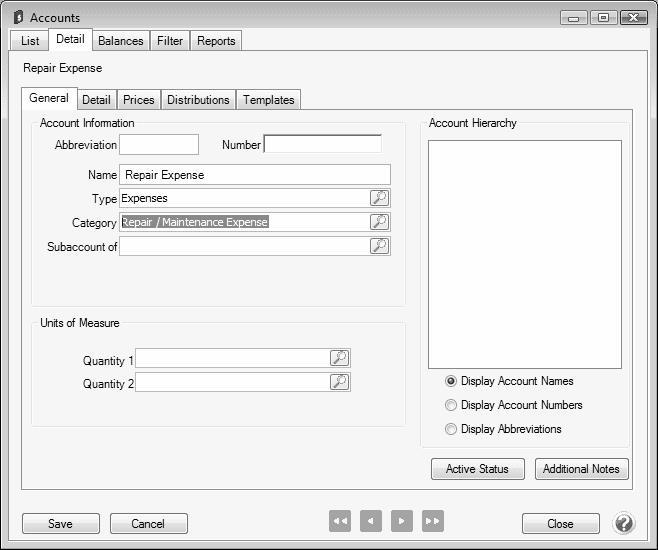Click the Subaccount of lookup magnifier
Screen dimensions: 658x550
click(x=379, y=246)
